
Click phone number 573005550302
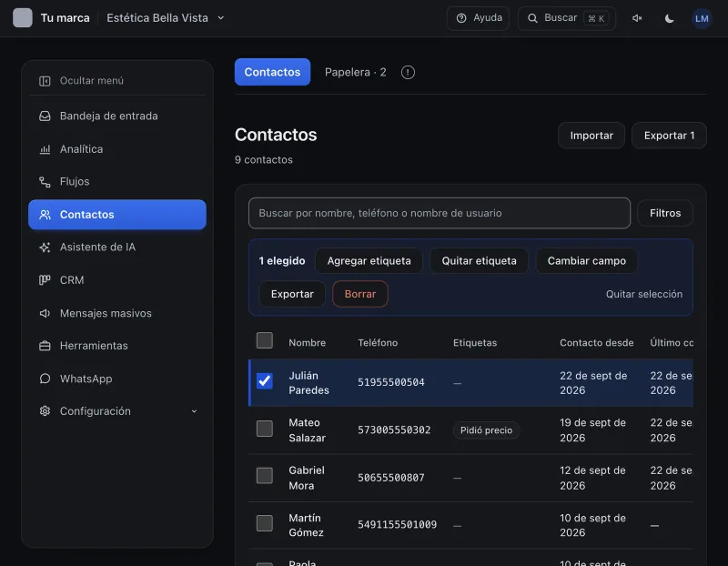pyautogui.click(x=394, y=430)
